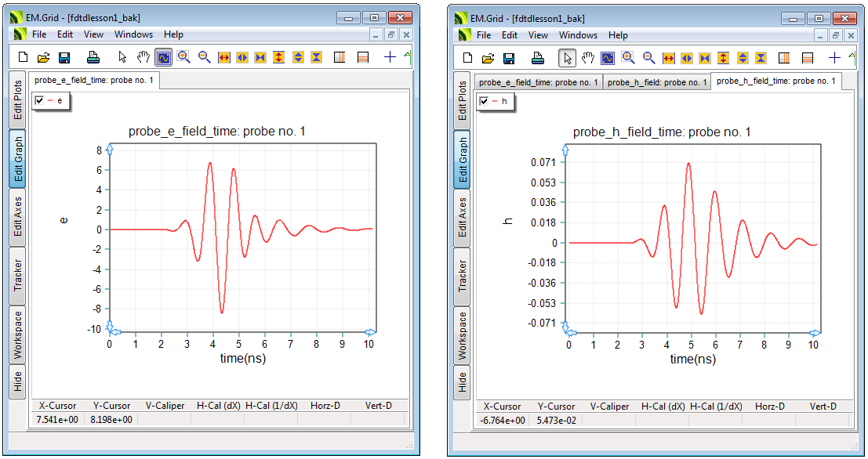Select the hand pan tool in left window
The width and height of the screenshot is (868, 459).
tap(143, 57)
